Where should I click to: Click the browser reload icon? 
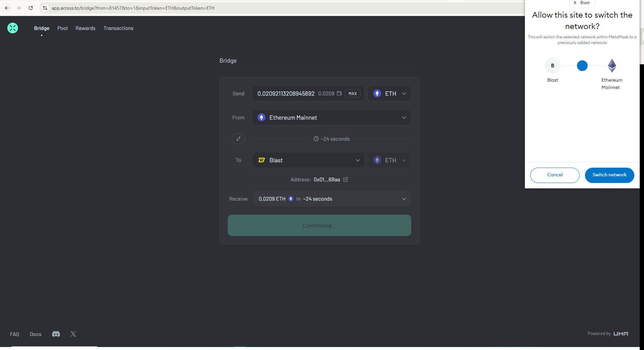coord(31,8)
